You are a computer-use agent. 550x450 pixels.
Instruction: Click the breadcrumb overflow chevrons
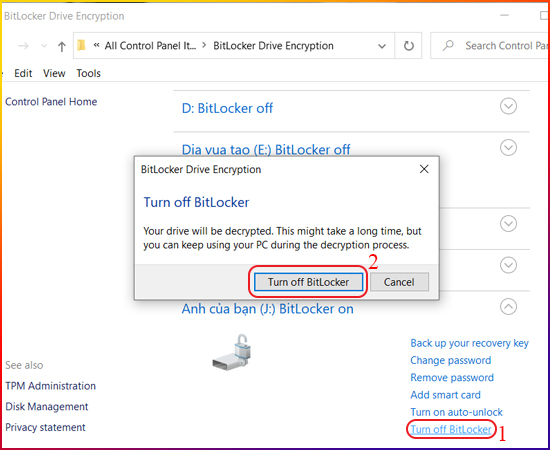pos(96,46)
